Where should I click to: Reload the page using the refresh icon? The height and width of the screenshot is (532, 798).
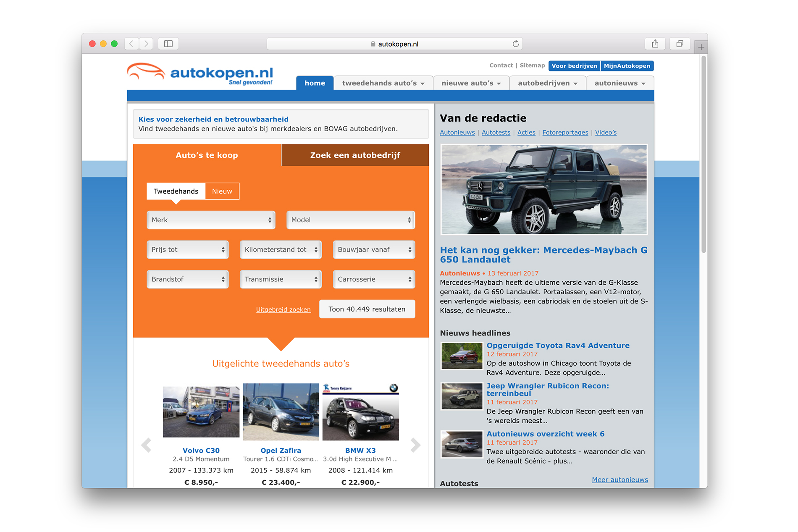tap(516, 44)
